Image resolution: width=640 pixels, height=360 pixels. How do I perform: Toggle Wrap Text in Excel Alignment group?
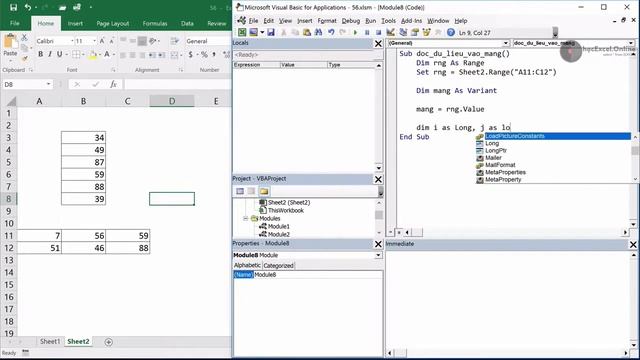click(175, 41)
